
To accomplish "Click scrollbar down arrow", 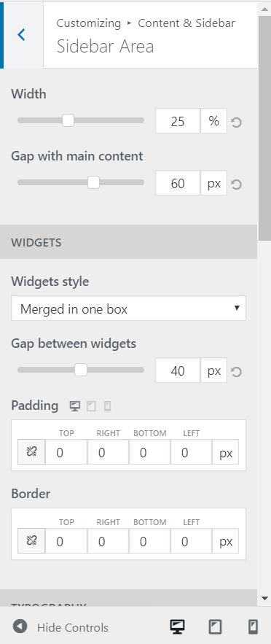I will (x=264, y=598).
